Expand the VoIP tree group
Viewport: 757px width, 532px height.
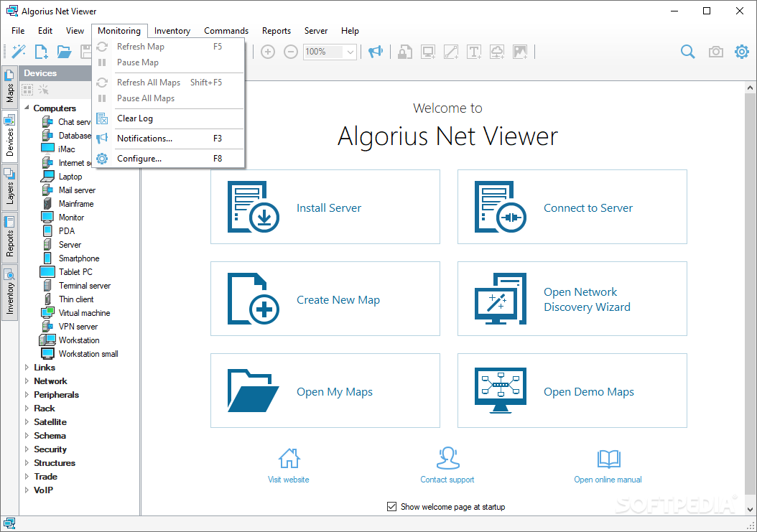[27, 490]
